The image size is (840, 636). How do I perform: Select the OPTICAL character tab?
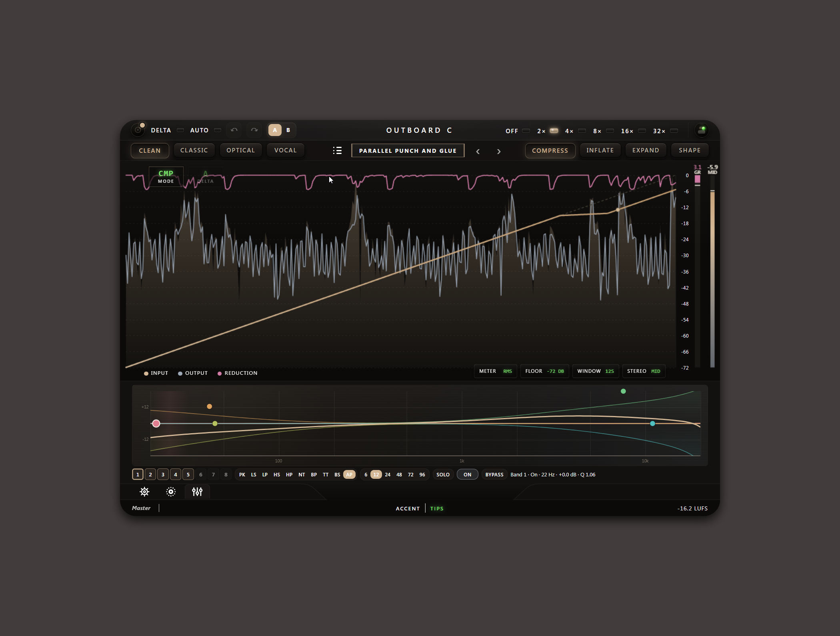[240, 150]
